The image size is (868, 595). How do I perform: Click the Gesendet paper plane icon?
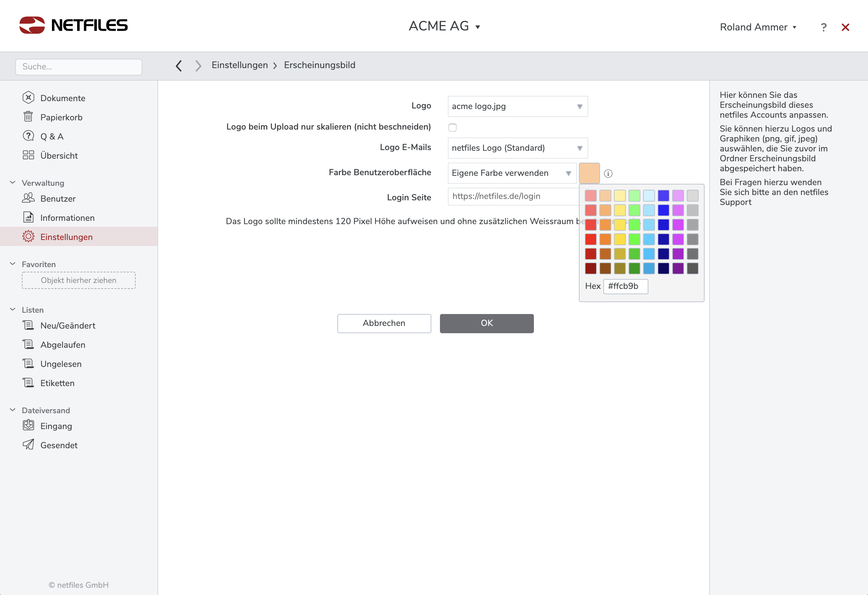tap(28, 445)
